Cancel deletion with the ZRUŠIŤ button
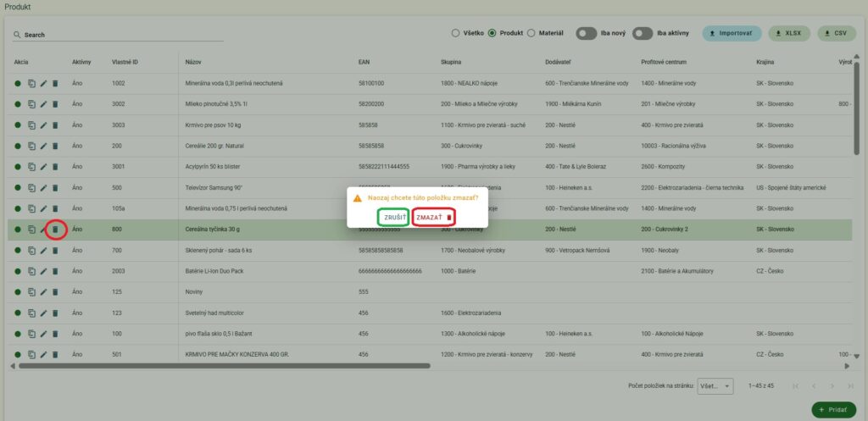Screen dimensions: 868x421 point(395,218)
